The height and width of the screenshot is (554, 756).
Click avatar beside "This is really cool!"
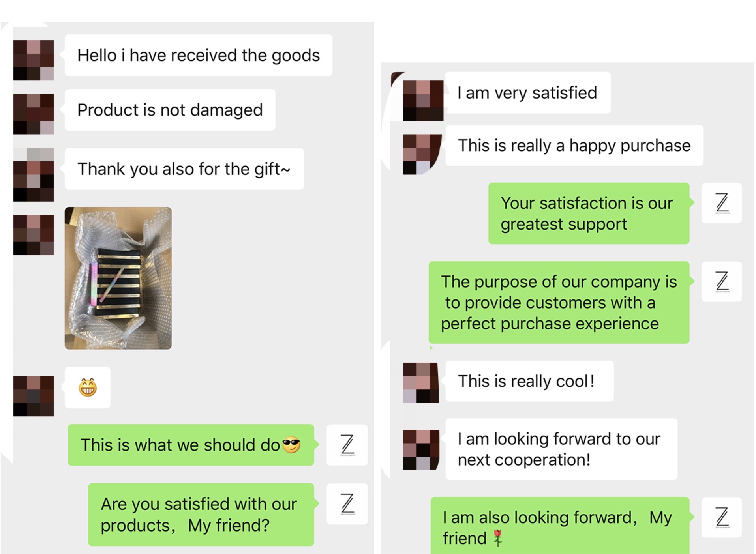(421, 382)
